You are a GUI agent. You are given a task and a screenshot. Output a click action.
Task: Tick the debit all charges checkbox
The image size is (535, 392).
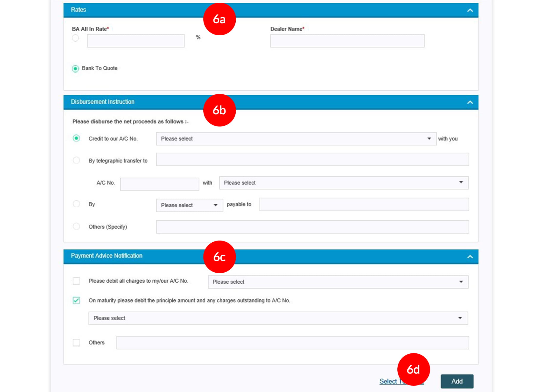(x=76, y=281)
